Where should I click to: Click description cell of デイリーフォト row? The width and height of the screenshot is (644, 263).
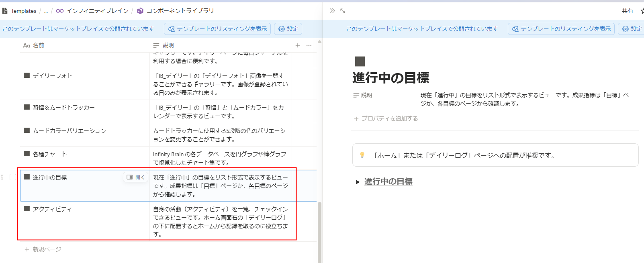click(x=221, y=84)
